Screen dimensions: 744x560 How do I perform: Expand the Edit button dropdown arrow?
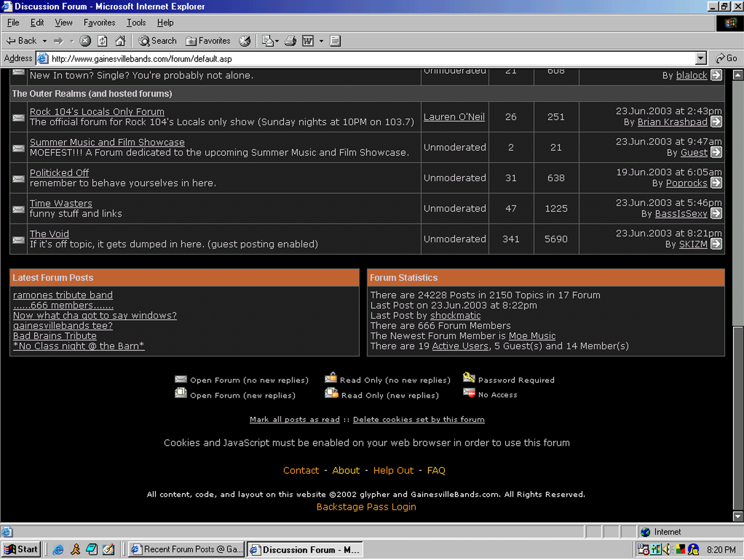point(321,41)
